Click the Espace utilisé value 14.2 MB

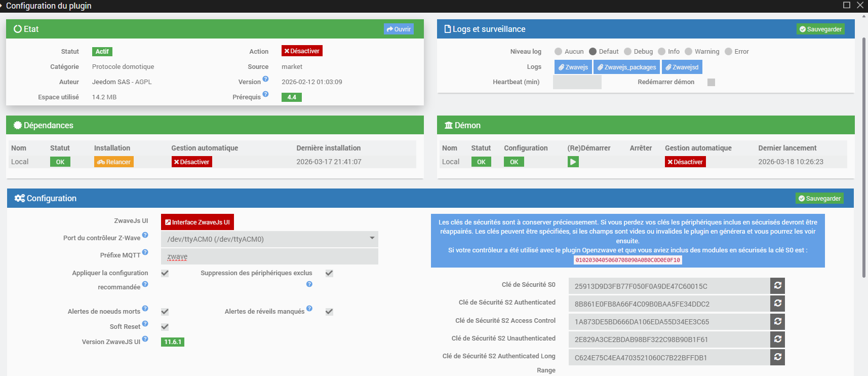pyautogui.click(x=104, y=97)
